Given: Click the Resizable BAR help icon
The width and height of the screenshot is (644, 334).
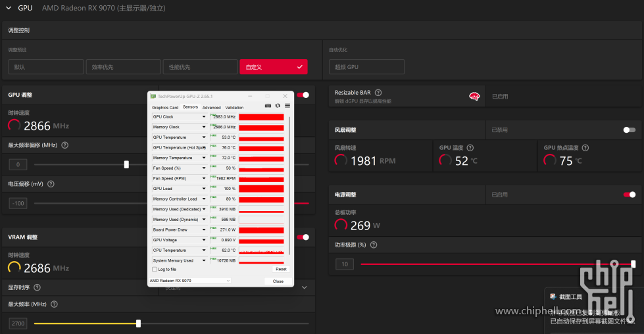Looking at the screenshot, I should point(378,93).
